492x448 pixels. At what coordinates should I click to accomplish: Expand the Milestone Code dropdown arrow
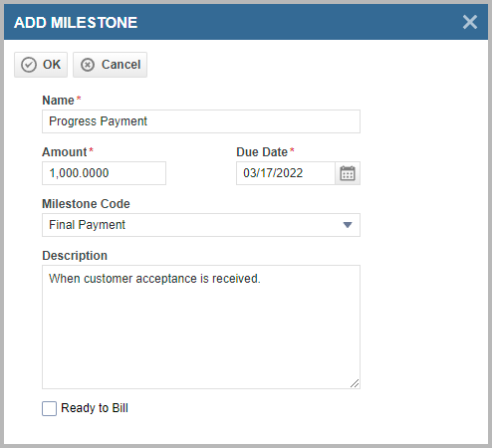coord(348,225)
